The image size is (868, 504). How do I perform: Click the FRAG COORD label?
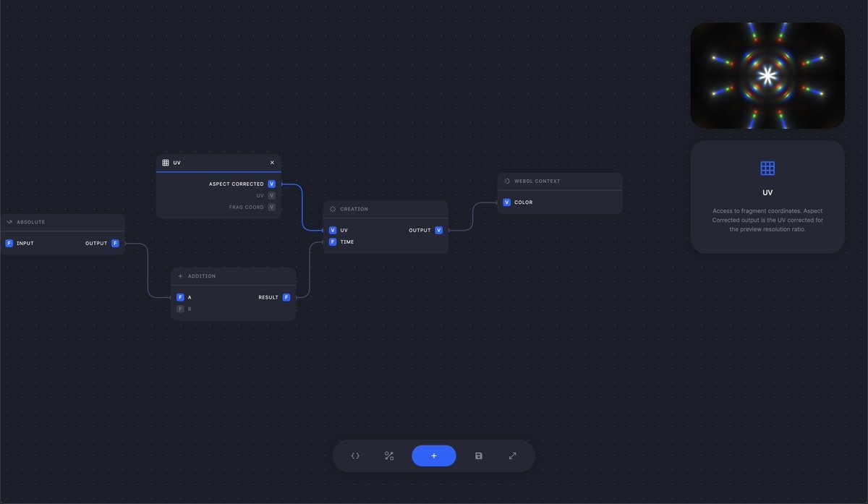(x=247, y=207)
